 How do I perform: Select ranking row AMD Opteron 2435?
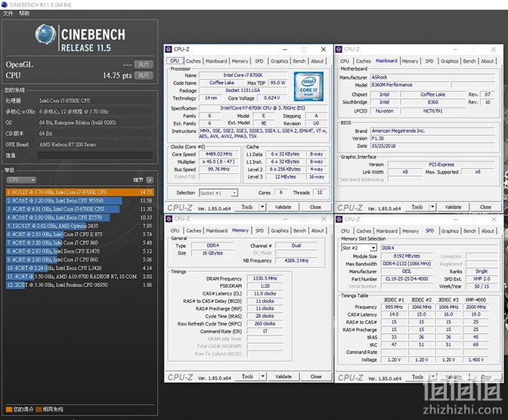[x=79, y=226]
